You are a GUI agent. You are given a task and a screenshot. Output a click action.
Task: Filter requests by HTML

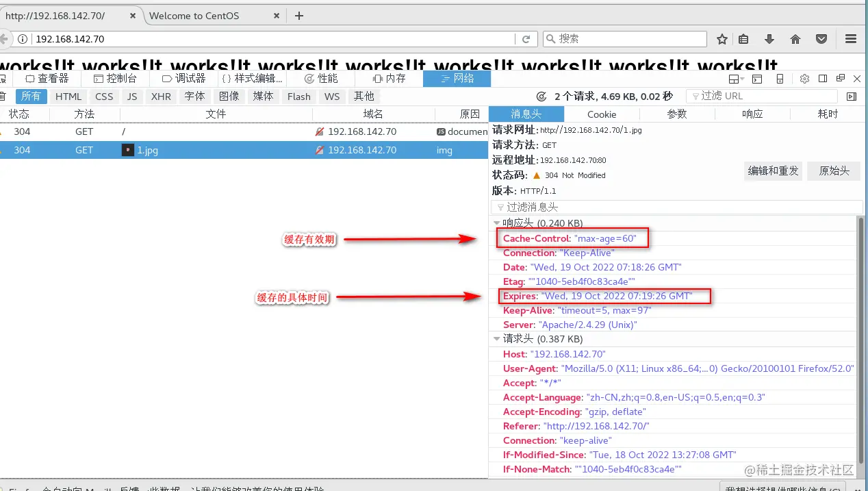pyautogui.click(x=68, y=97)
